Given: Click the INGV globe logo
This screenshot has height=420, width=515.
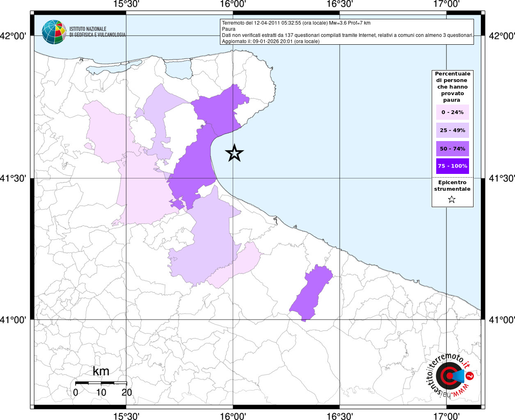Looking at the screenshot, I should (54, 32).
